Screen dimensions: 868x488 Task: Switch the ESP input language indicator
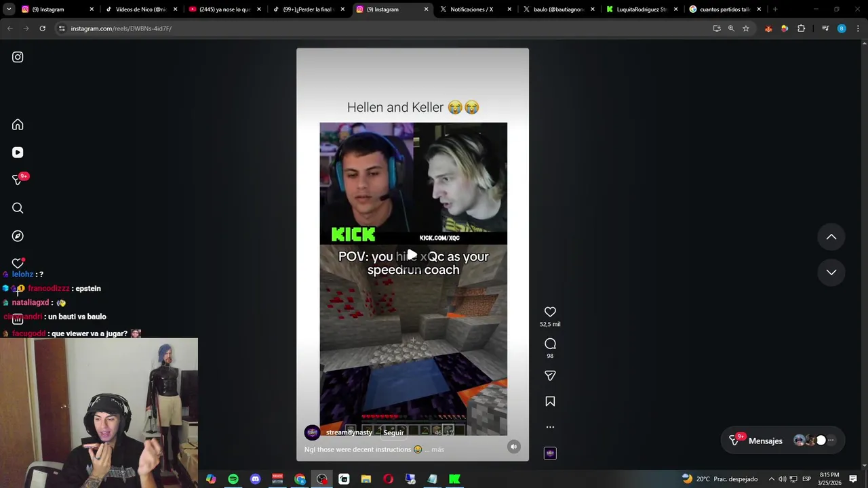[x=807, y=479]
